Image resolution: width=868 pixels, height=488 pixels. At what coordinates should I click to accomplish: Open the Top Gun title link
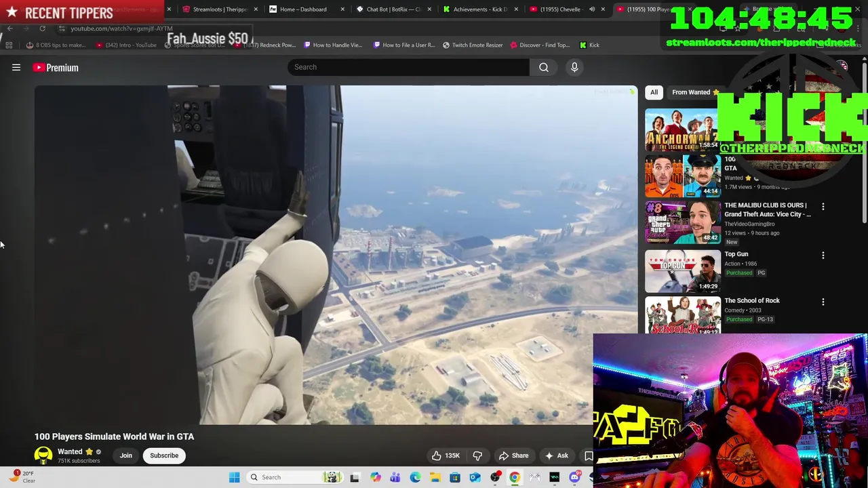(736, 254)
